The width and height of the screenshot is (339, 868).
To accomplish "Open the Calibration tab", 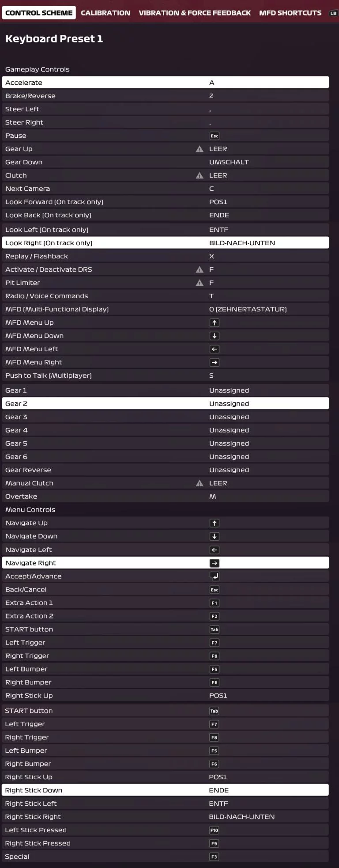I will 105,13.
